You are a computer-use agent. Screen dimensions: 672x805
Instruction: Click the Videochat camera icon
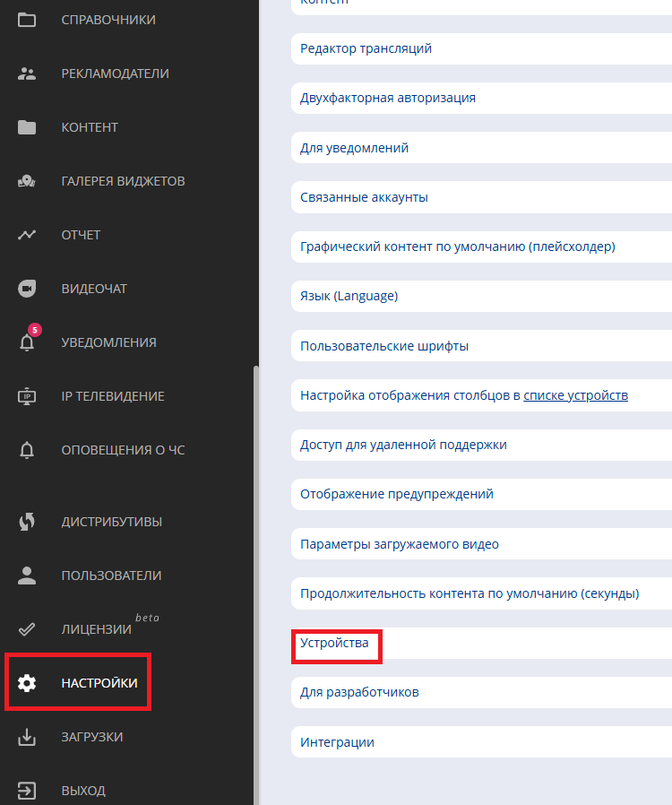point(27,289)
